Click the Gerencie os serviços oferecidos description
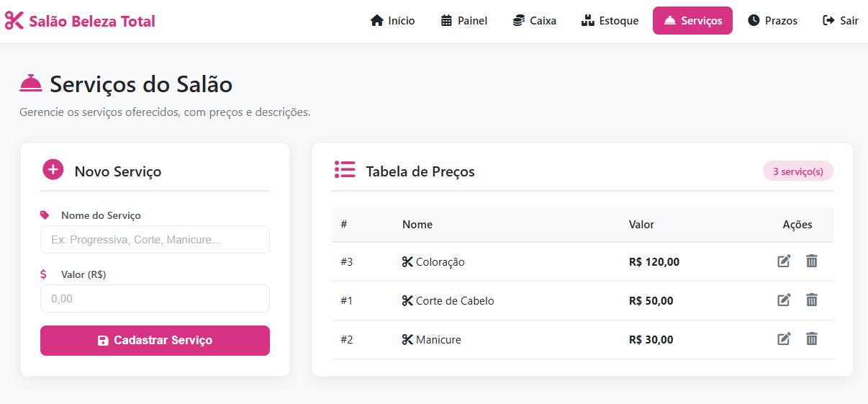The width and height of the screenshot is (868, 404). 165,112
